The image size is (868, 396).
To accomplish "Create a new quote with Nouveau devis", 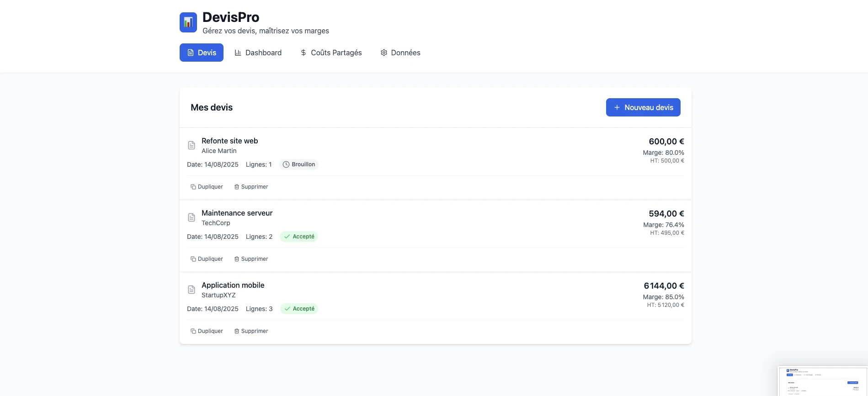I will [x=643, y=107].
